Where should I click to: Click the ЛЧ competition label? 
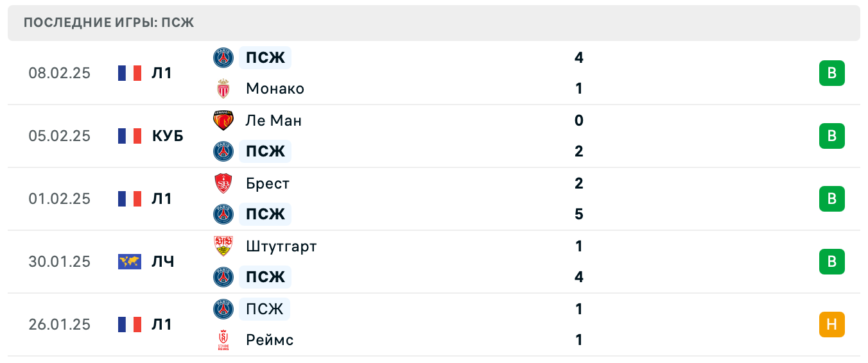coord(163,262)
